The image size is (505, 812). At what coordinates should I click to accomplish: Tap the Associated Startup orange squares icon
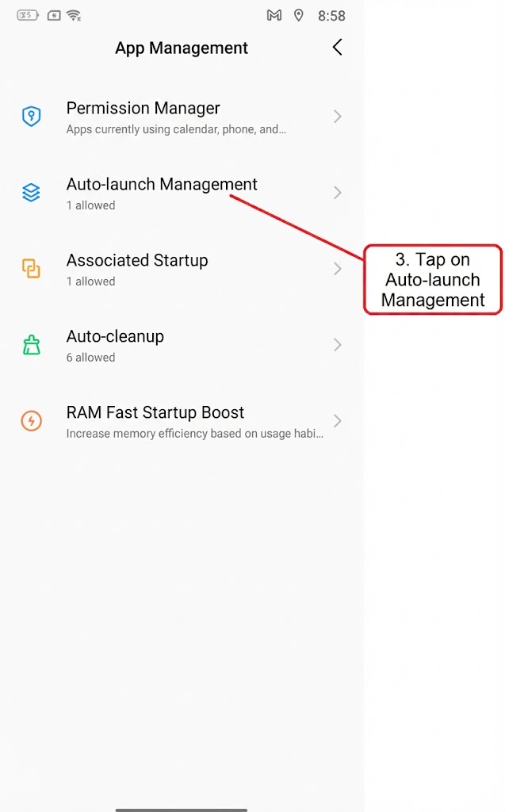coord(31,269)
